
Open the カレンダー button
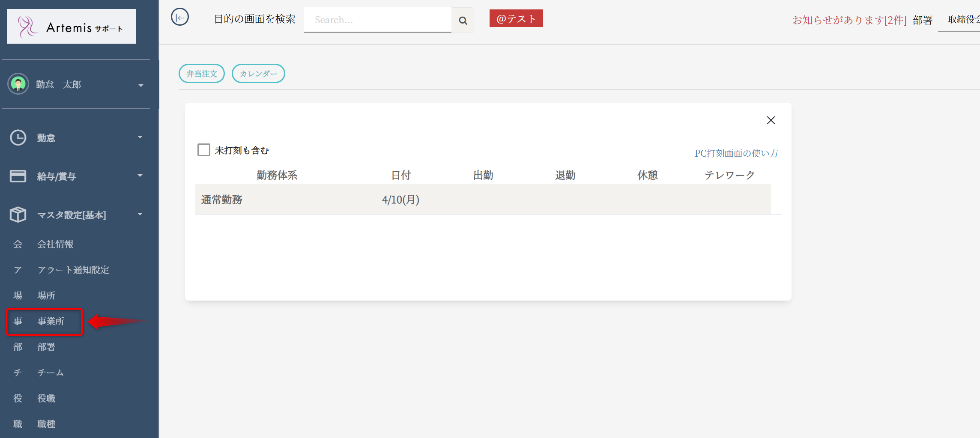click(258, 74)
